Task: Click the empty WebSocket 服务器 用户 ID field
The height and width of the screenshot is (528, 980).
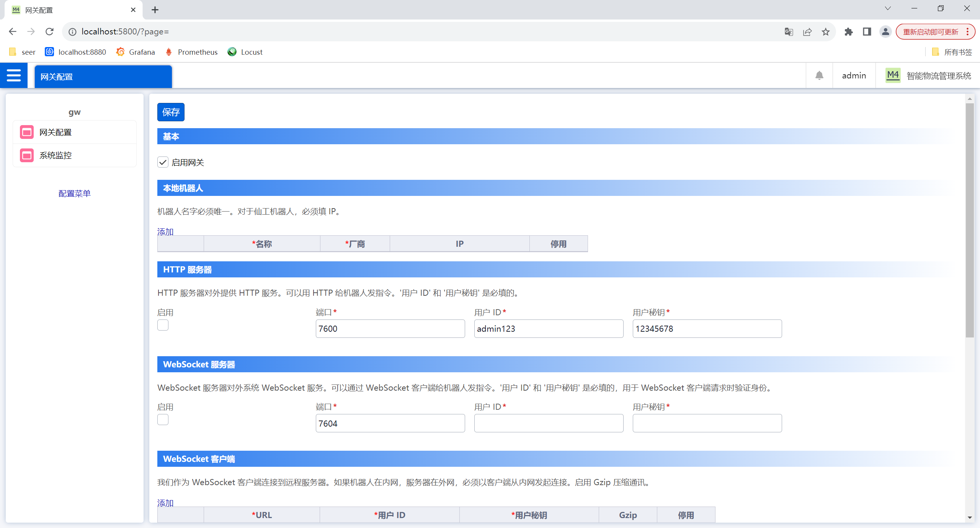Action: point(549,423)
